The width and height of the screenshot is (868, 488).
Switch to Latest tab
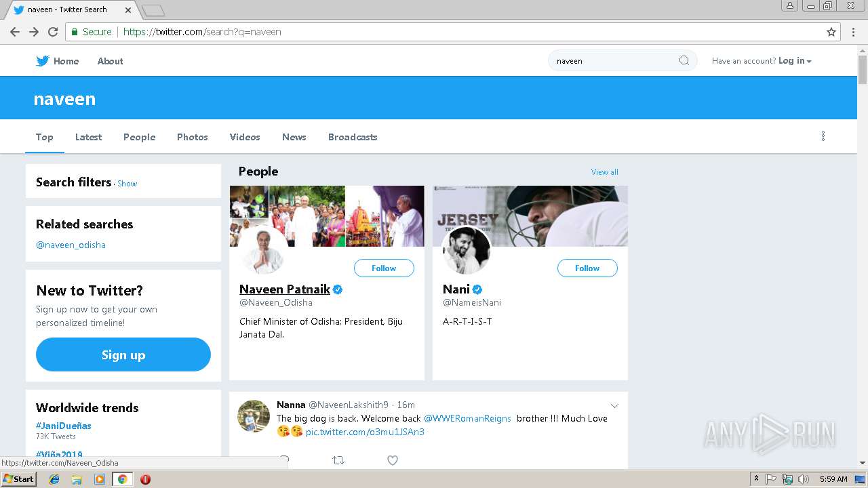coord(88,137)
